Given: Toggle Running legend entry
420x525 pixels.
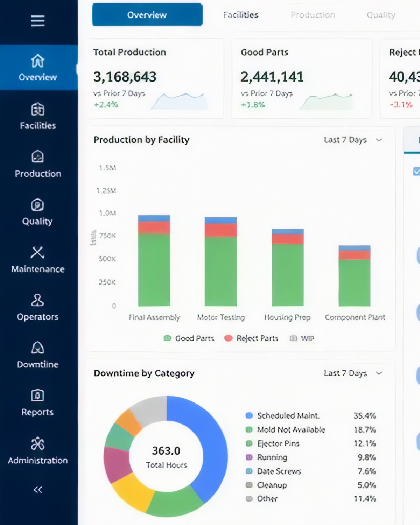Looking at the screenshot, I should (x=266, y=457).
